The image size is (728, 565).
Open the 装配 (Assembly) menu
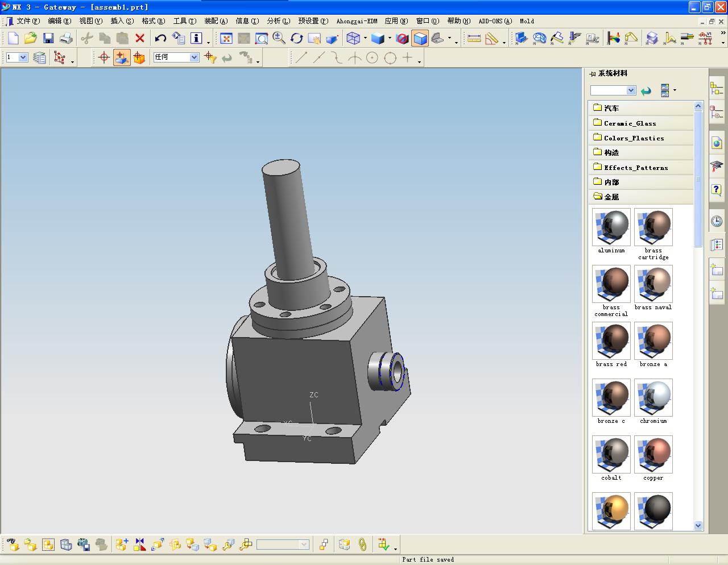(216, 21)
